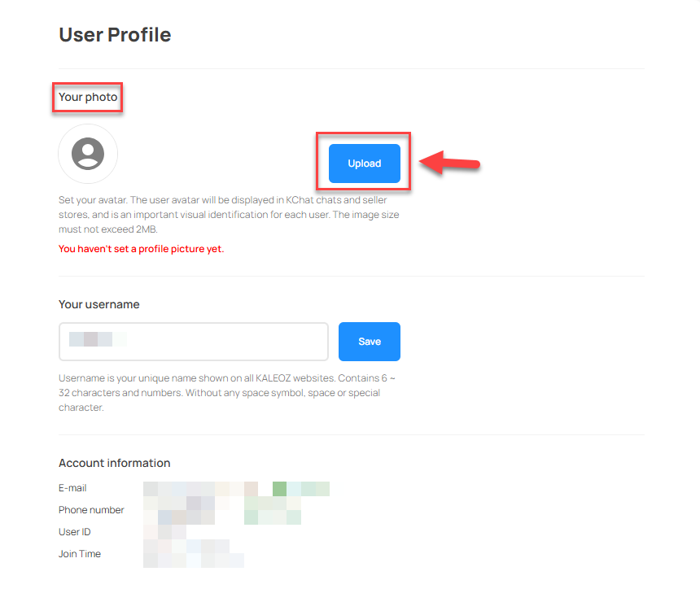Click the username rules description text

[x=227, y=393]
